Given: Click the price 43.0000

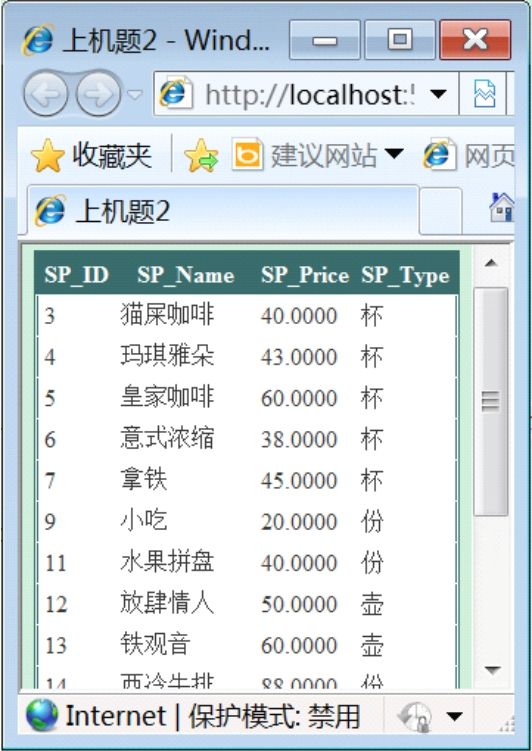Looking at the screenshot, I should (x=299, y=357).
